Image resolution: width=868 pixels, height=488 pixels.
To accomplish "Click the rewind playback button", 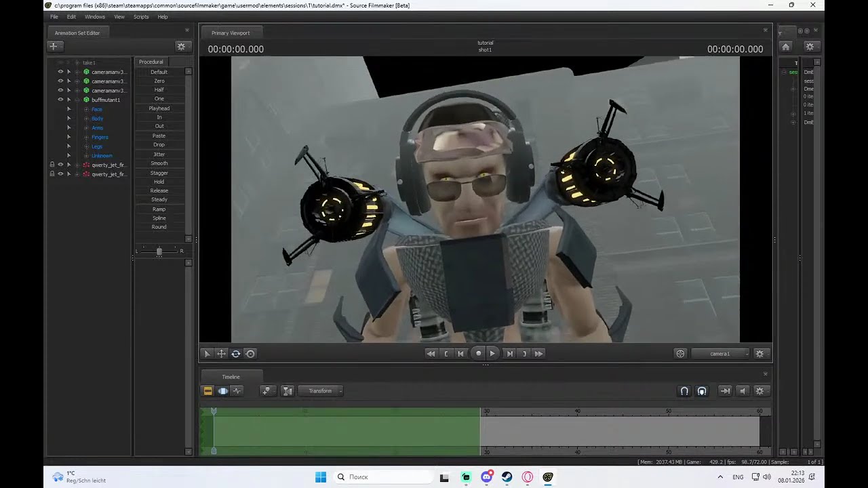I will click(x=431, y=354).
